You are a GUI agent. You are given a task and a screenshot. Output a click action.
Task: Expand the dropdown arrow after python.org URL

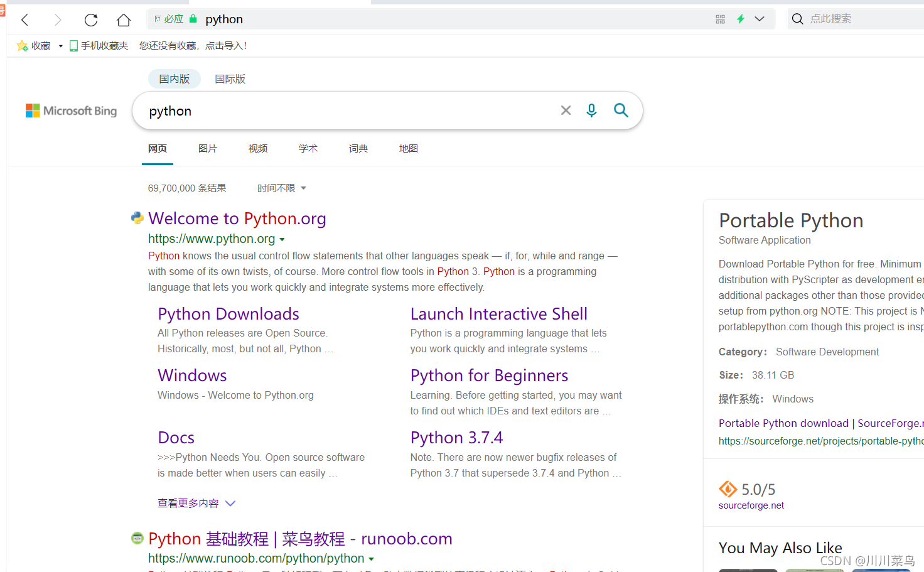coord(282,239)
